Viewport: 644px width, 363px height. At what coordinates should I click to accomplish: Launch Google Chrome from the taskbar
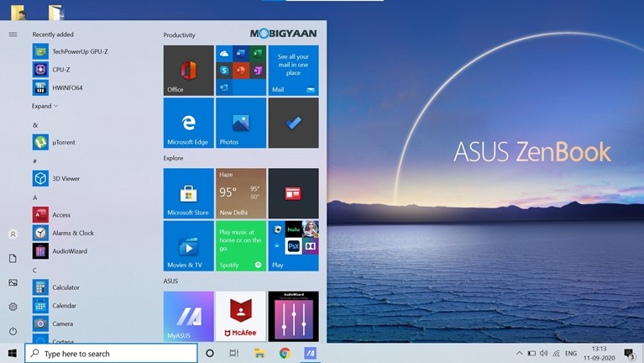coord(285,353)
